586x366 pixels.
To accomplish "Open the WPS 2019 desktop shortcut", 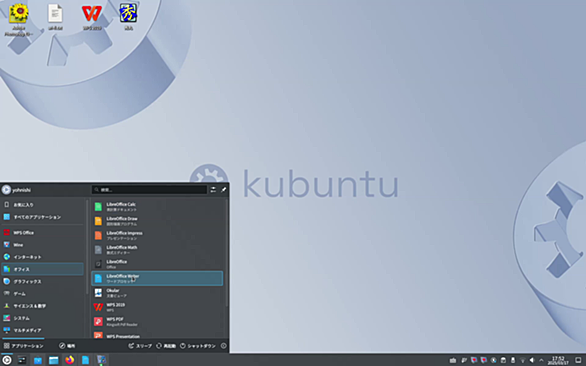I will click(92, 17).
